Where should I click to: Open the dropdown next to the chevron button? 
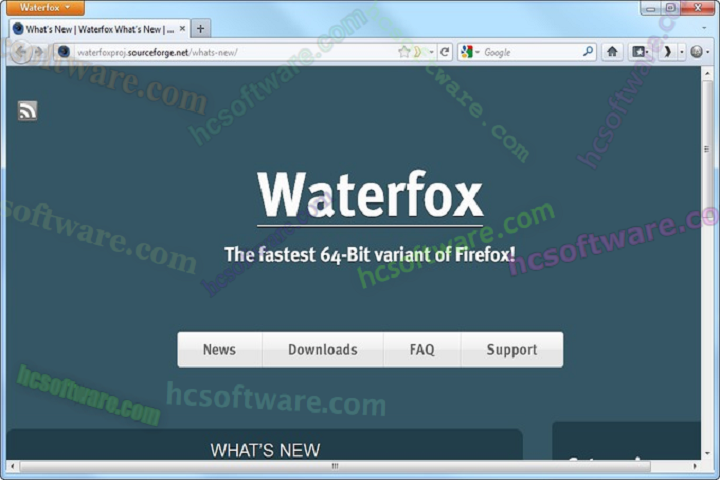click(682, 52)
